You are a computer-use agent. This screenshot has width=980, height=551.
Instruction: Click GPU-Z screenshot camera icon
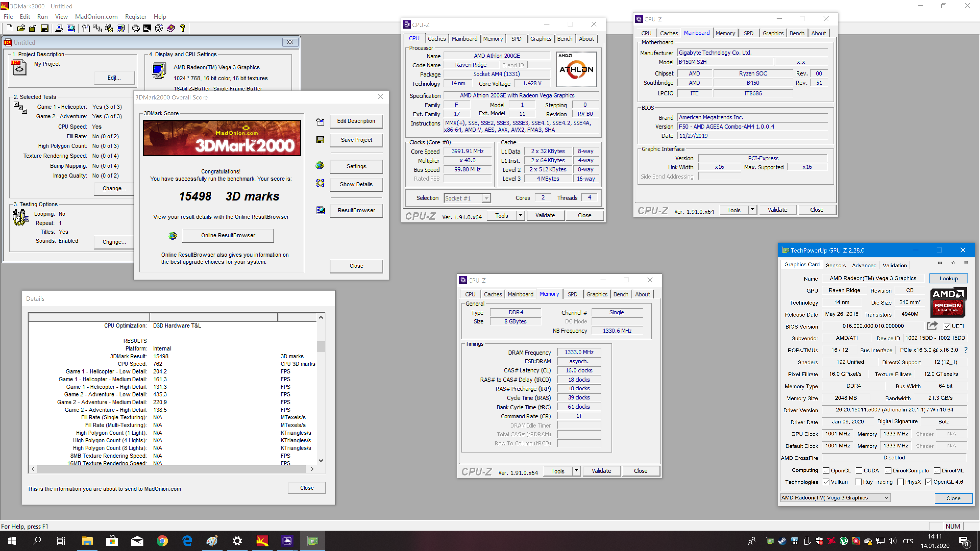click(x=940, y=263)
